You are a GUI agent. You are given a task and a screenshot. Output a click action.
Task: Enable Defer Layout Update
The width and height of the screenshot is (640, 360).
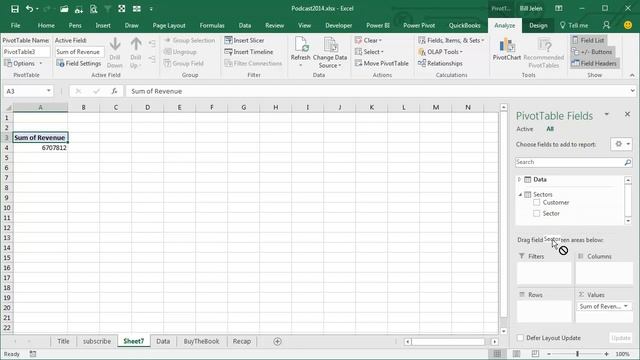[x=520, y=338]
